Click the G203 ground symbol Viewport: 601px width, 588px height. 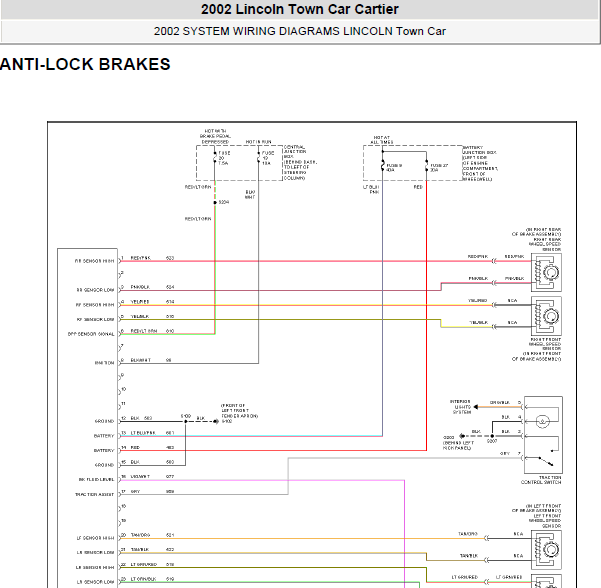[463, 436]
